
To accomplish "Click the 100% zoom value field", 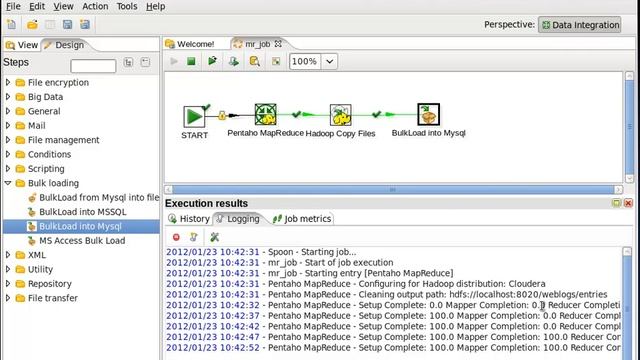I will tap(305, 62).
